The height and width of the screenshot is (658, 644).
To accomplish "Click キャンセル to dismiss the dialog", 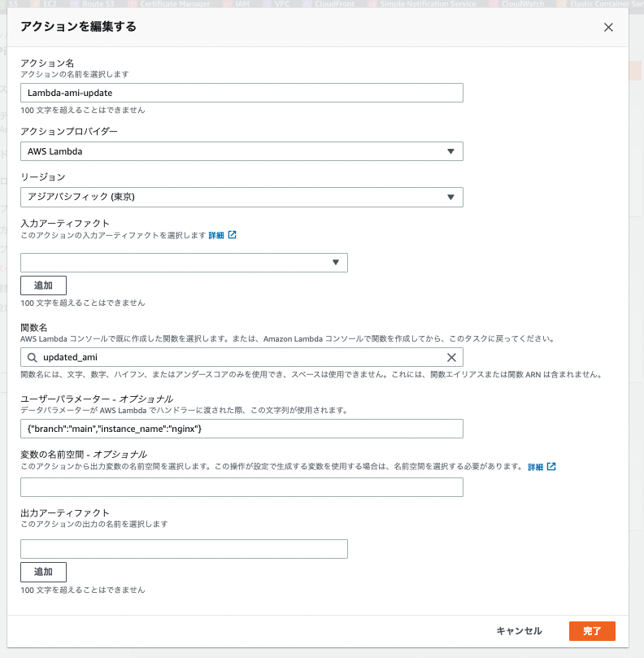I will pyautogui.click(x=519, y=631).
